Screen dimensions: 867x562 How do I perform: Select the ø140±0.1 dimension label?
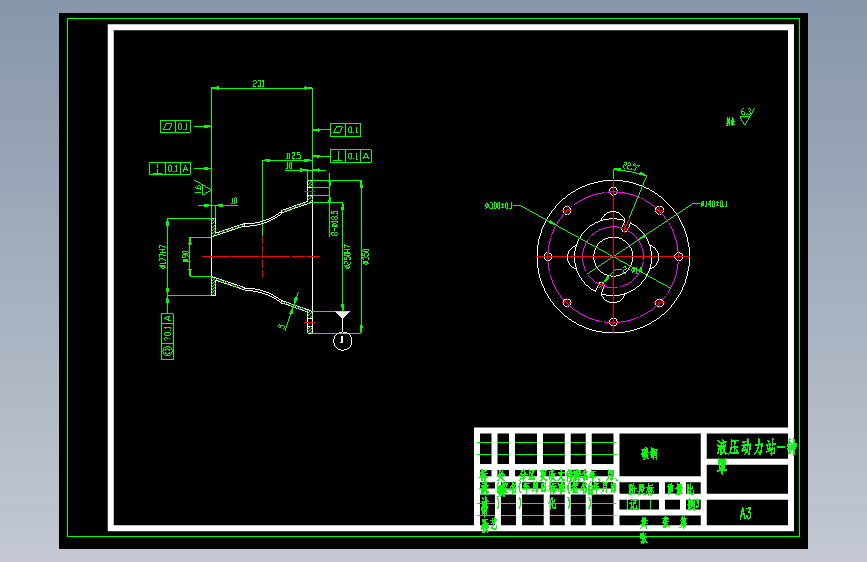[714, 204]
